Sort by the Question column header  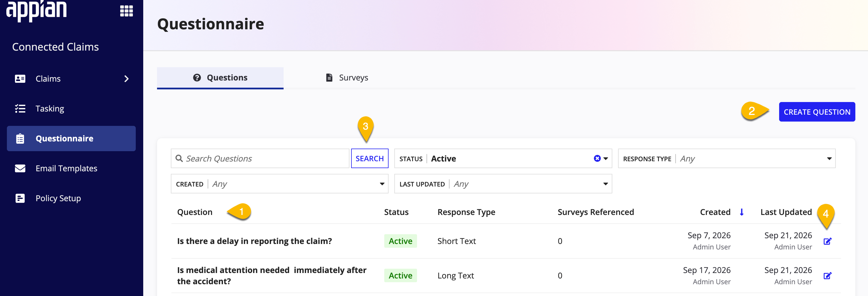(x=195, y=212)
